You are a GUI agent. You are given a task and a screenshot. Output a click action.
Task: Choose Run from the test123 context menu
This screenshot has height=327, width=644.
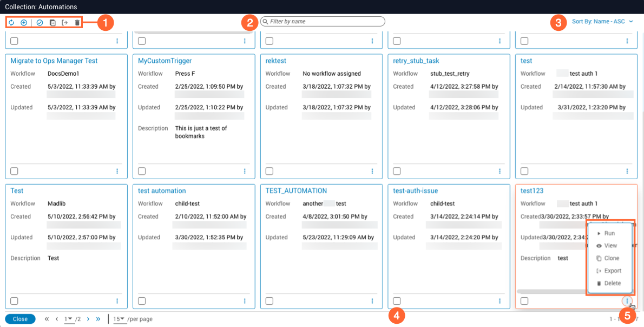pos(610,233)
